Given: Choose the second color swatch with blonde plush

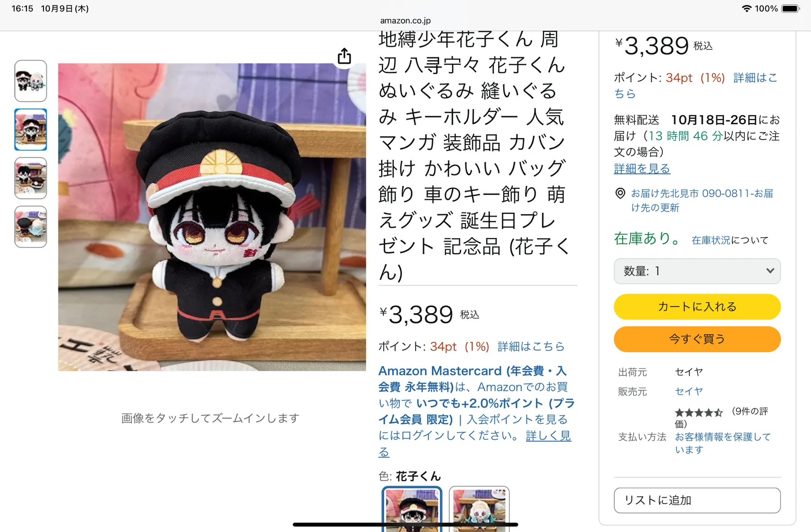Looking at the screenshot, I should [x=479, y=509].
